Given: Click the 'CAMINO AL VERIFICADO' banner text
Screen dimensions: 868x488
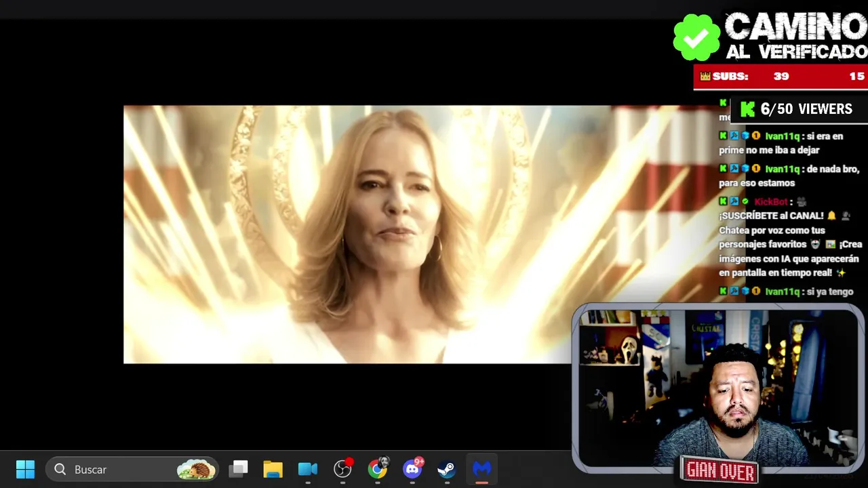Looking at the screenshot, I should tap(796, 36).
